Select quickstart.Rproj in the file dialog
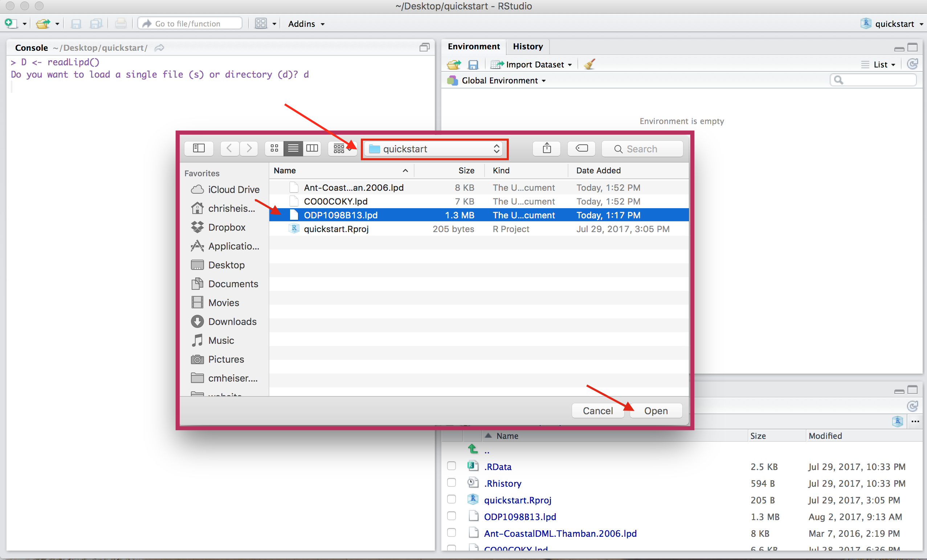Image resolution: width=927 pixels, height=560 pixels. coord(479,229)
